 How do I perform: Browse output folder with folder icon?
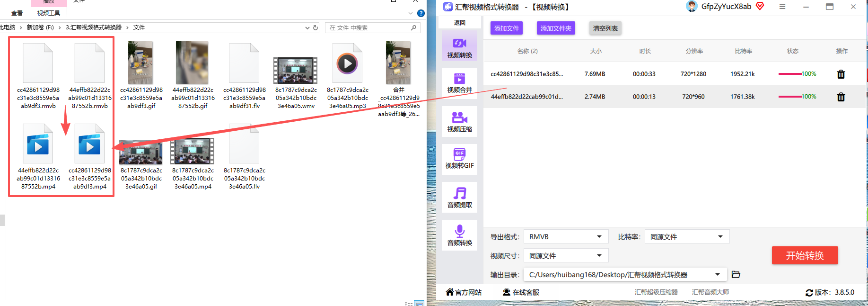736,274
